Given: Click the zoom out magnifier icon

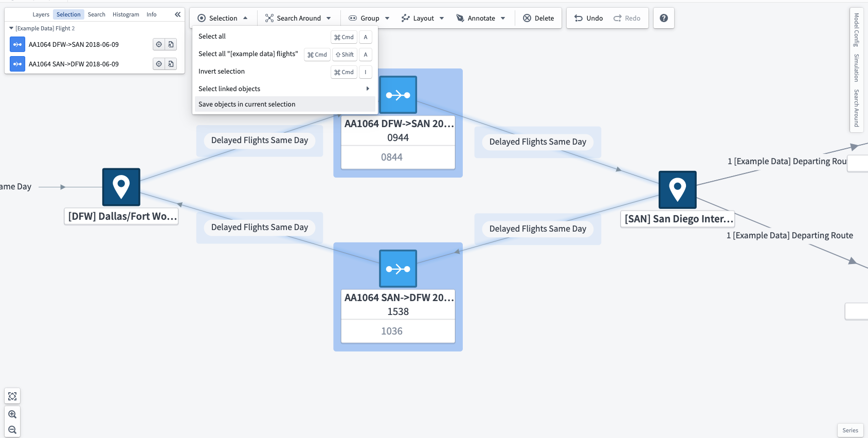Looking at the screenshot, I should coord(12,430).
